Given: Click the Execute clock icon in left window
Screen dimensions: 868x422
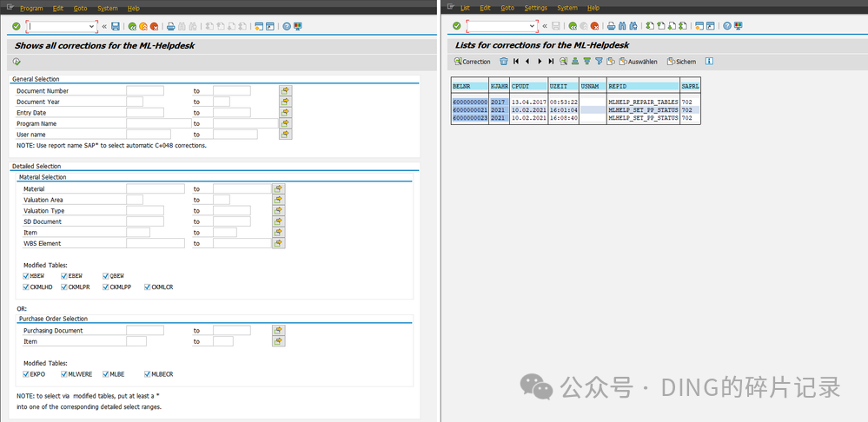Looking at the screenshot, I should 17,62.
